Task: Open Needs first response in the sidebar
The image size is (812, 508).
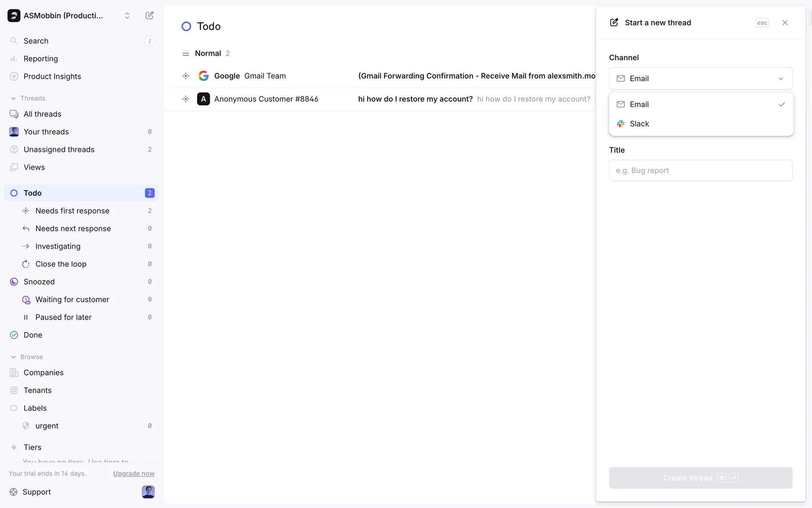Action: [x=72, y=211]
